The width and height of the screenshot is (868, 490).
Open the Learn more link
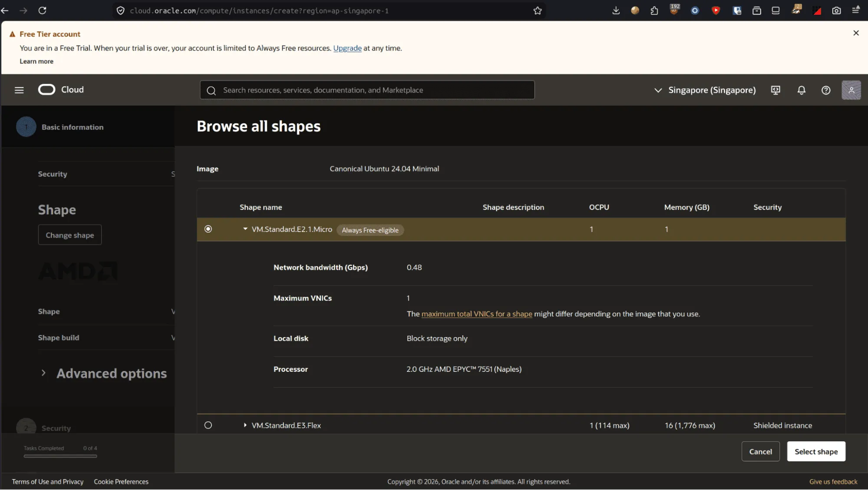pyautogui.click(x=36, y=61)
